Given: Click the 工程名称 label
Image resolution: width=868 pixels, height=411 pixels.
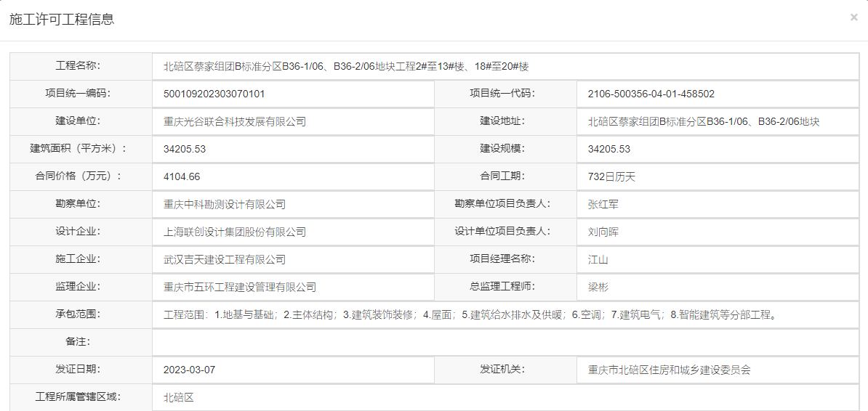Looking at the screenshot, I should pos(78,66).
